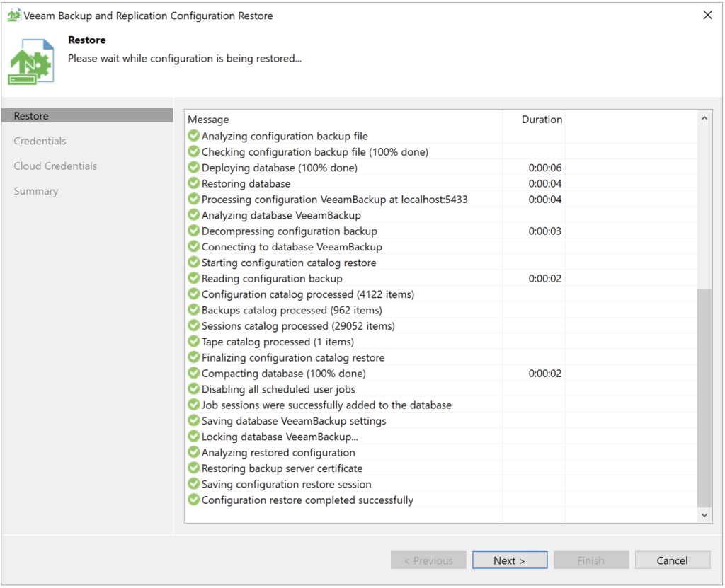Image resolution: width=725 pixels, height=588 pixels.
Task: Select 'Configuration catalog processed (4122 items)' text
Action: [308, 294]
